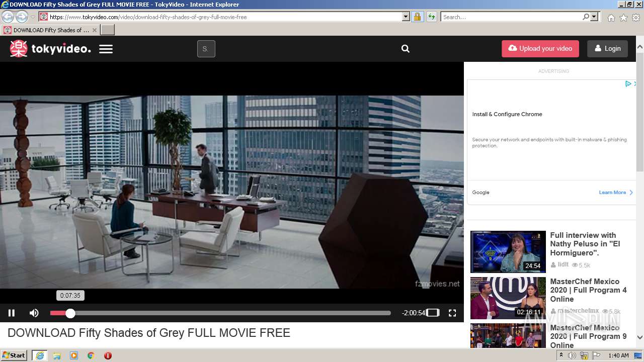Open recent pages dropdown next to Forward
The height and width of the screenshot is (362, 644).
pos(33,17)
